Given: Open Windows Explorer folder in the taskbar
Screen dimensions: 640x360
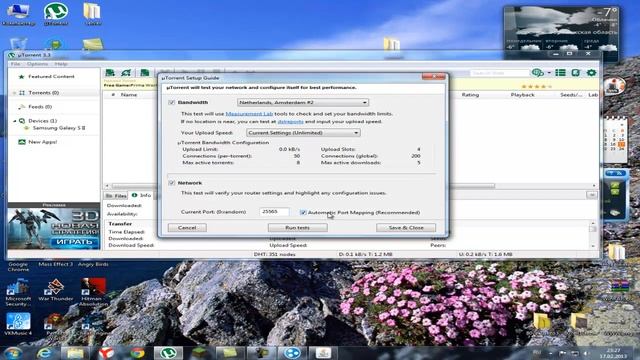Looking at the screenshot, I should pos(75,353).
